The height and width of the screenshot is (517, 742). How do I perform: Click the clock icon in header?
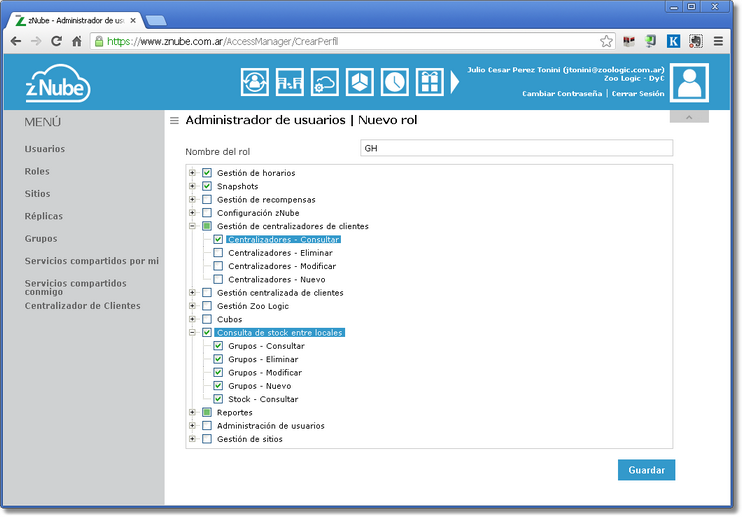coord(395,82)
